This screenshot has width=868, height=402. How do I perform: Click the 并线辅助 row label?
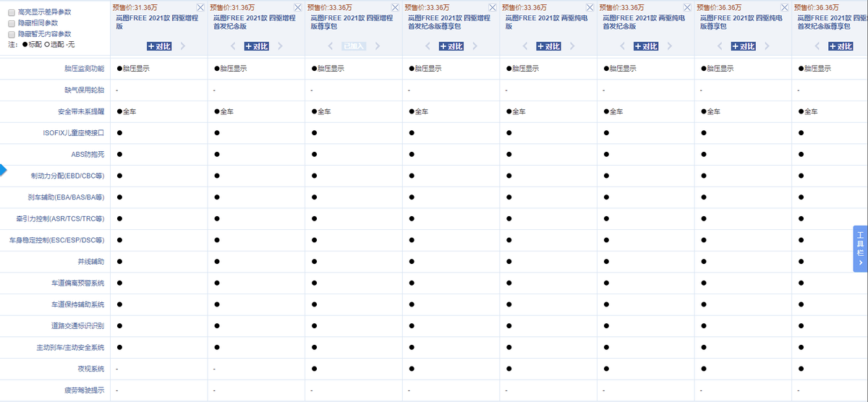click(x=91, y=262)
